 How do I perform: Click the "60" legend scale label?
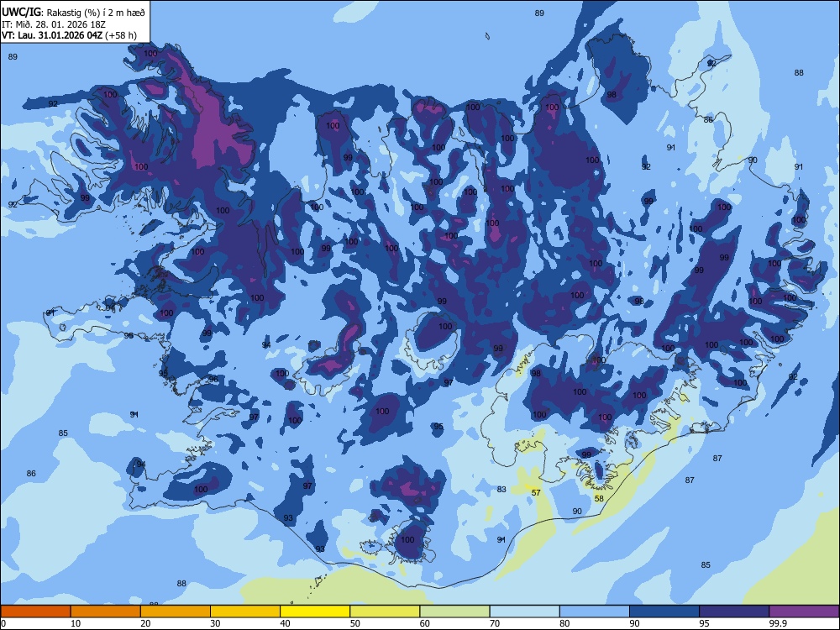425,623
